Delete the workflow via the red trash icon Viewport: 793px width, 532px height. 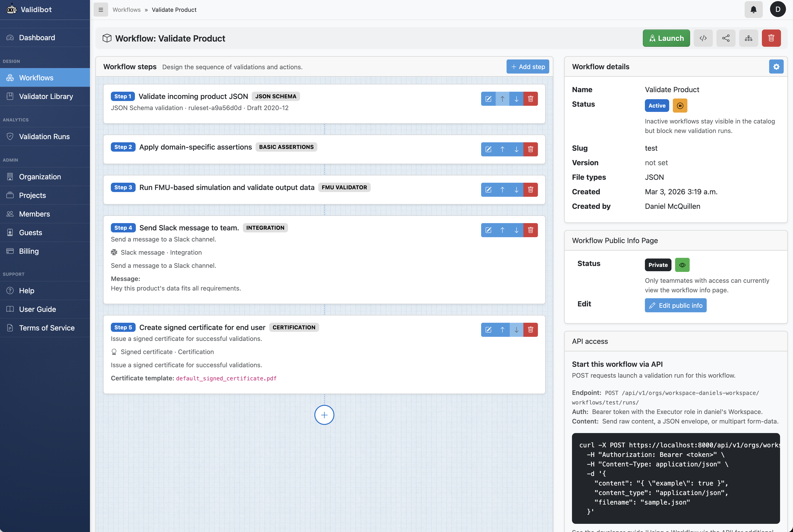click(x=771, y=38)
